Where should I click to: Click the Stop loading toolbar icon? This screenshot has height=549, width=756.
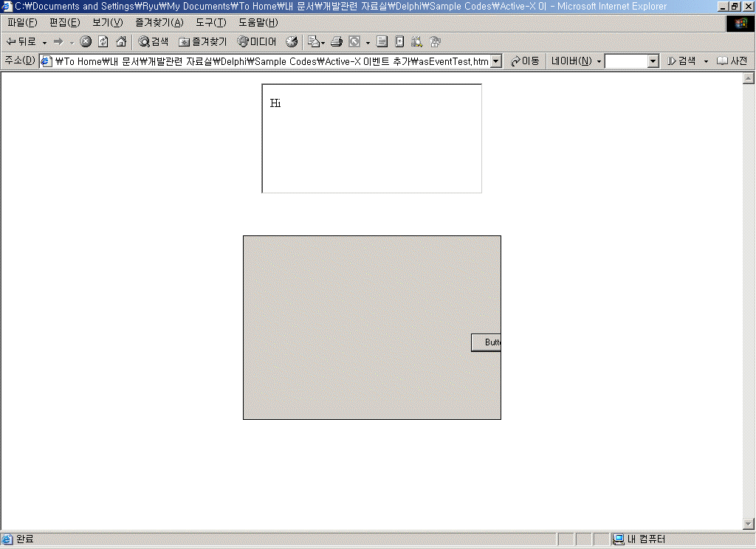[86, 41]
